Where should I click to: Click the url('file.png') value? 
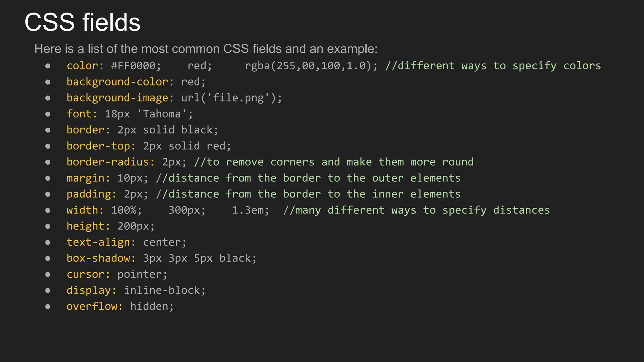pyautogui.click(x=232, y=98)
